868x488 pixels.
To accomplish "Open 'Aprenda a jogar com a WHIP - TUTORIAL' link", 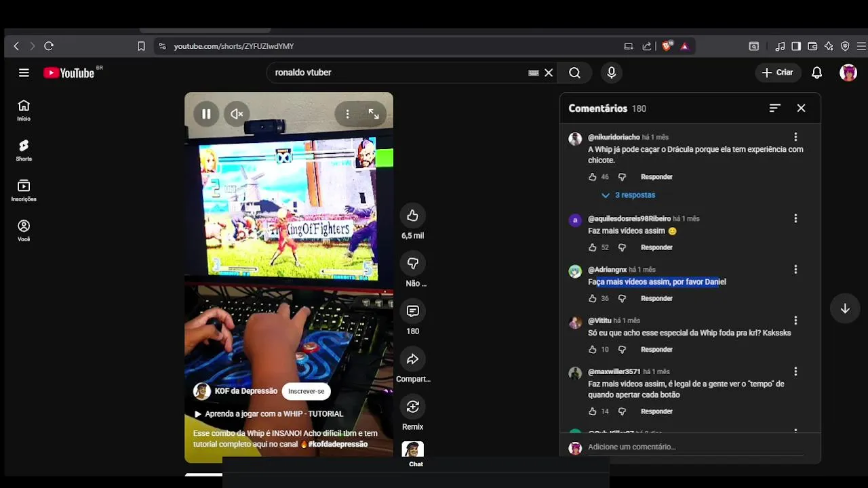I will pyautogui.click(x=269, y=413).
